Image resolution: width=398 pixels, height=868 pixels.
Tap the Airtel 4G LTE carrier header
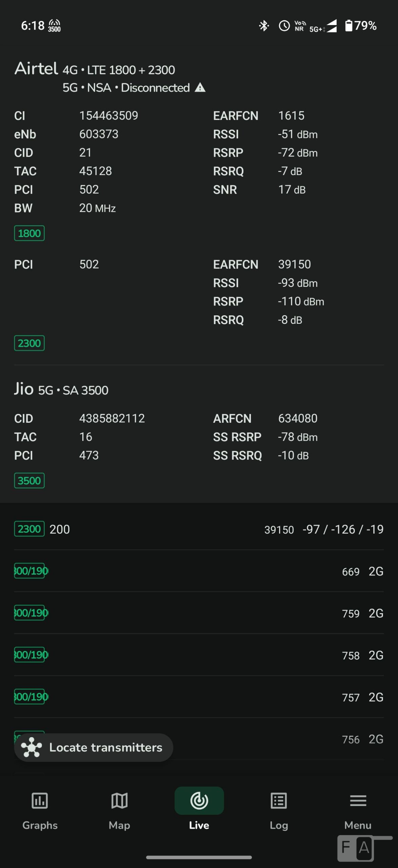(95, 69)
